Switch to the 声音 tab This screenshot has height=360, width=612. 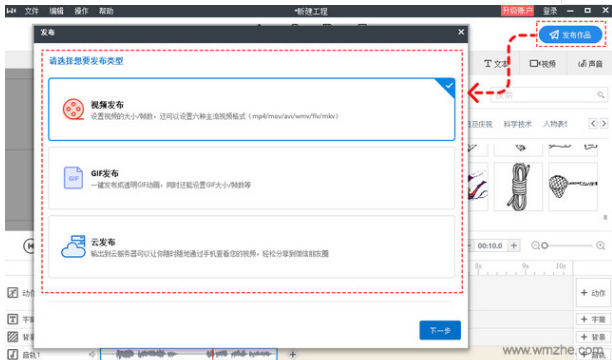tap(590, 64)
